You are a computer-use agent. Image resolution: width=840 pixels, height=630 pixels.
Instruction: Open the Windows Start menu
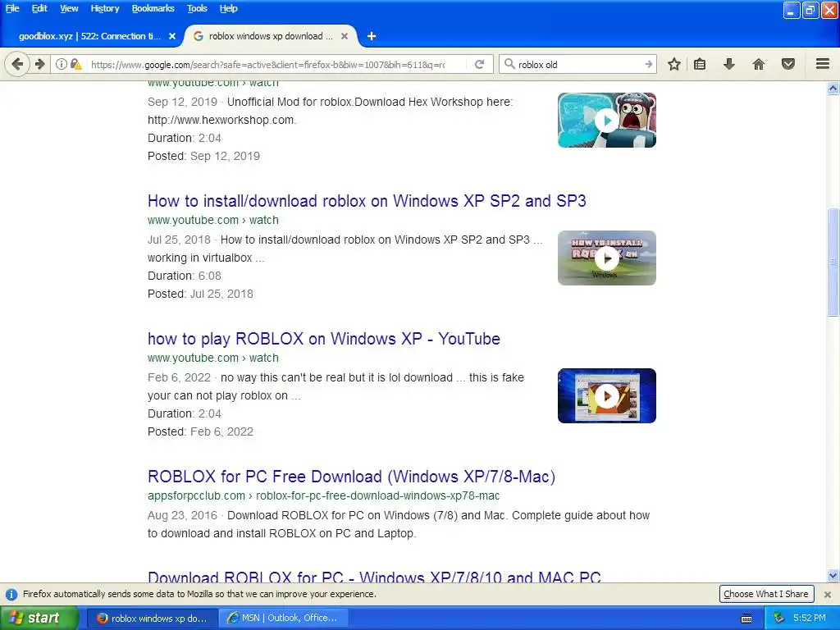click(39, 618)
